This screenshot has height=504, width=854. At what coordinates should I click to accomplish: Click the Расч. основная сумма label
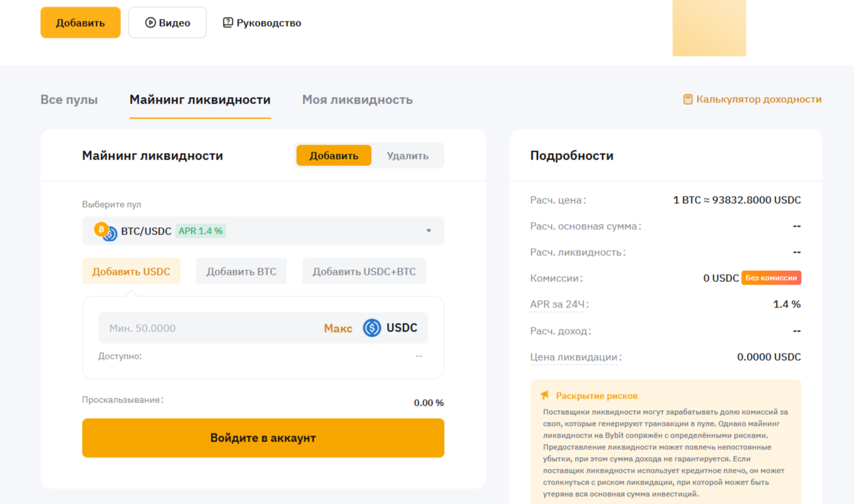(x=586, y=226)
